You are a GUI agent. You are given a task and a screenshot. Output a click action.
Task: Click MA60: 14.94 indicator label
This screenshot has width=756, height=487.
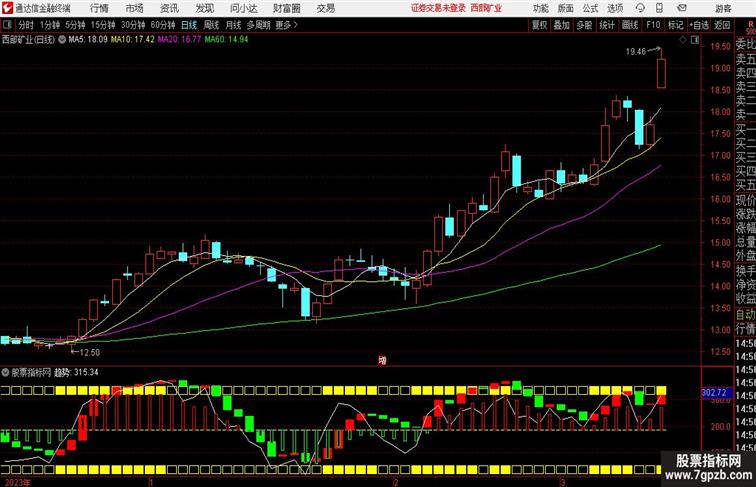coord(226,40)
